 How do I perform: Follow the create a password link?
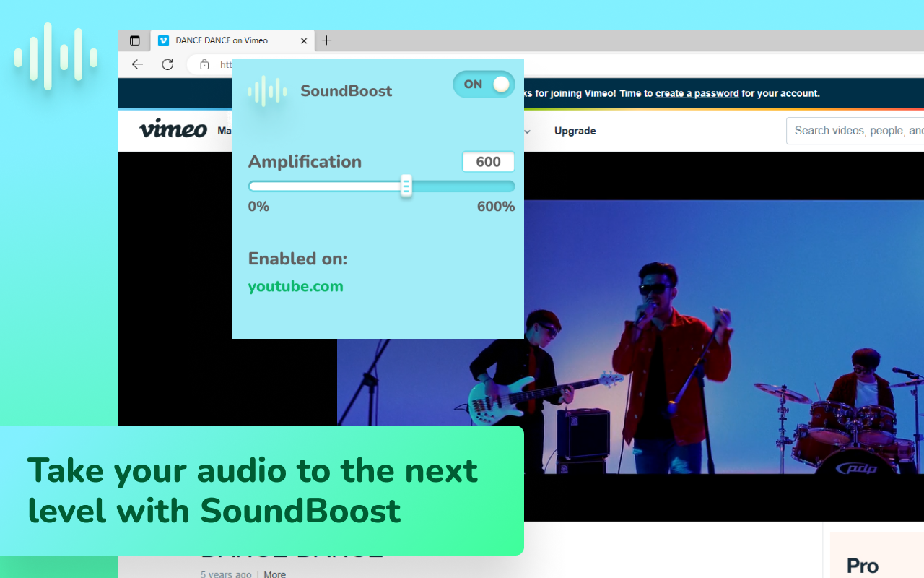pyautogui.click(x=697, y=93)
